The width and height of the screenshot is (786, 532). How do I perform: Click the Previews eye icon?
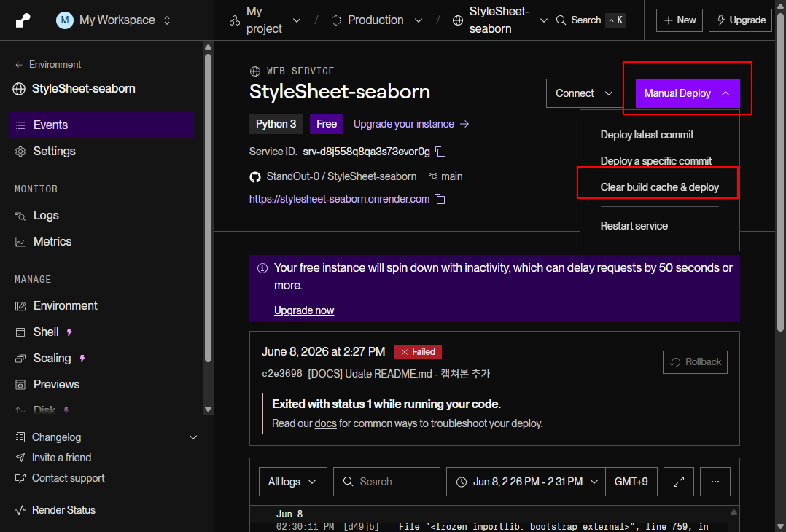(x=20, y=385)
